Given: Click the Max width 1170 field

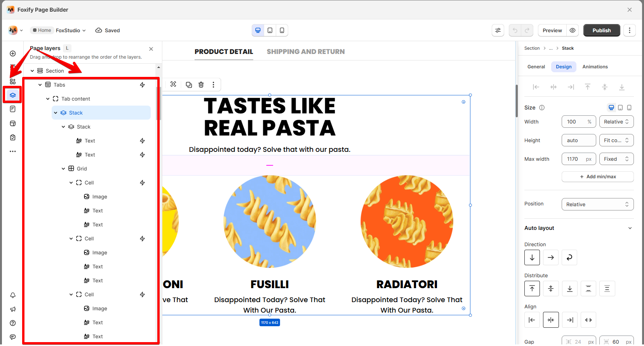Looking at the screenshot, I should point(579,159).
